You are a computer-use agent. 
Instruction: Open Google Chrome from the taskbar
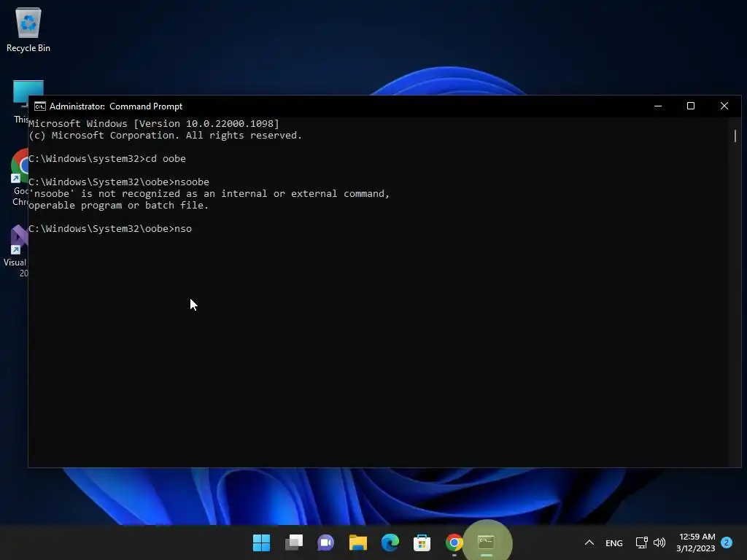coord(454,542)
